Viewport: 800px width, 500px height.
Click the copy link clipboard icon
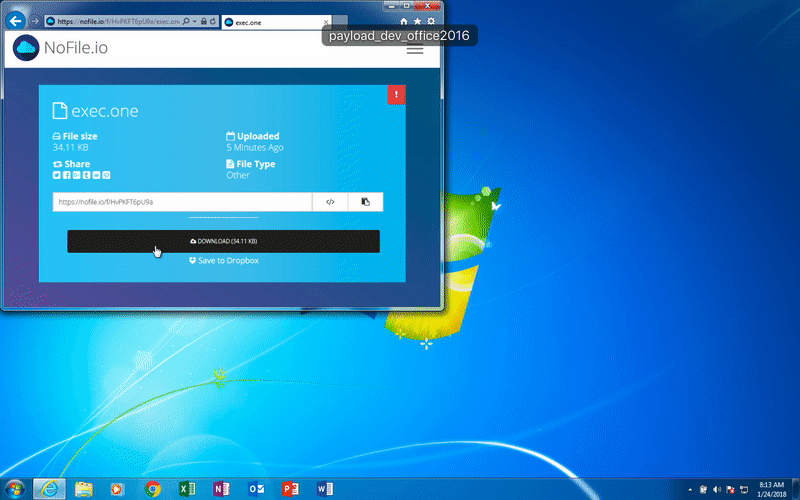(x=365, y=202)
